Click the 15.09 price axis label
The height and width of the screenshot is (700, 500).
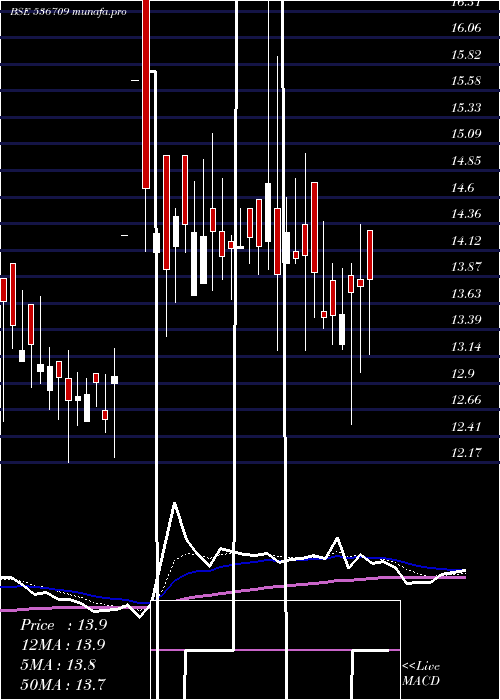pyautogui.click(x=466, y=134)
